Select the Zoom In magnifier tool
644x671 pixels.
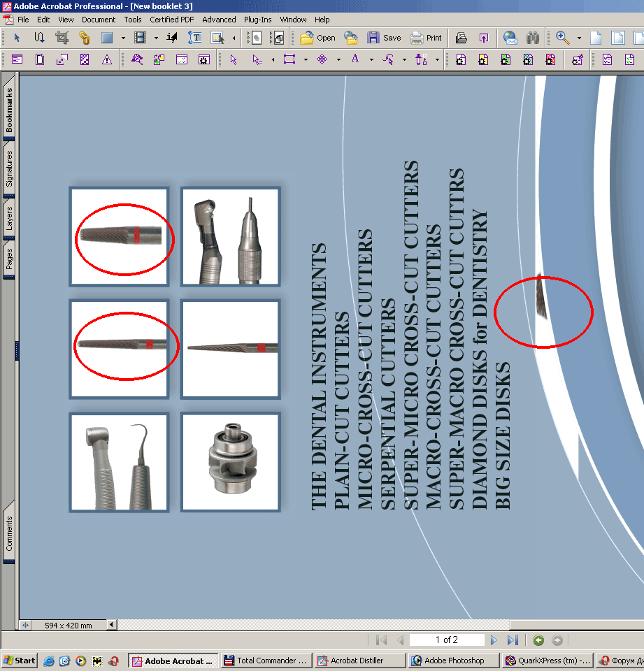pos(562,38)
